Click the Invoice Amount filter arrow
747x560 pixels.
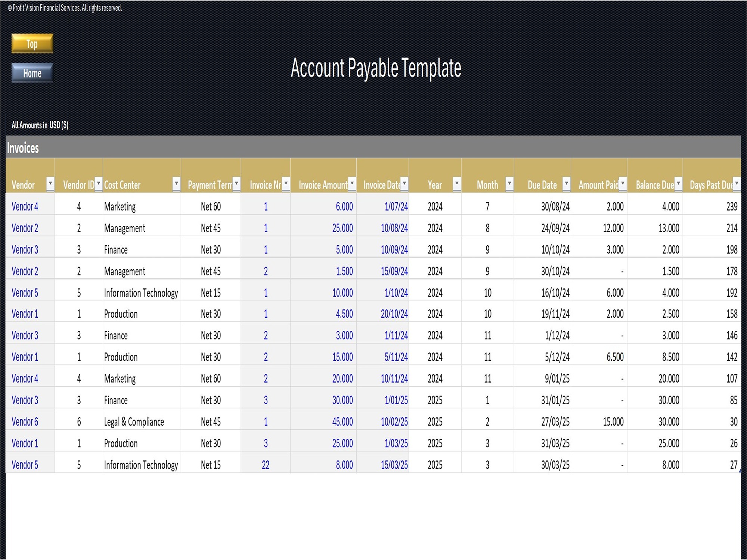351,184
